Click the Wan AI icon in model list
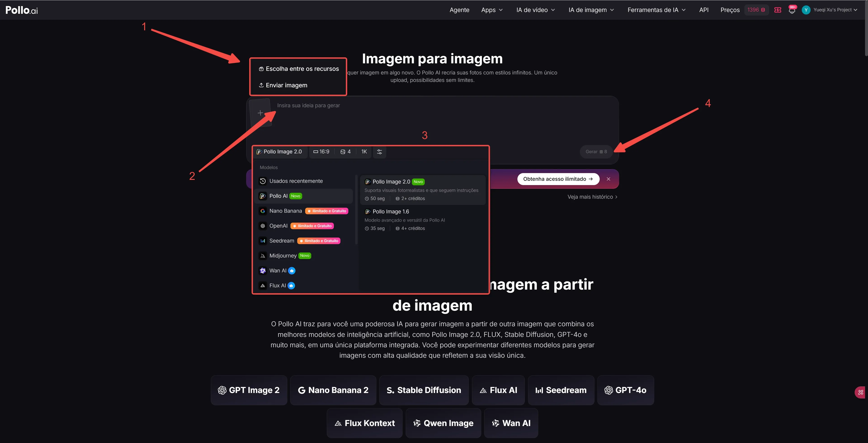The image size is (868, 443). [x=263, y=271]
